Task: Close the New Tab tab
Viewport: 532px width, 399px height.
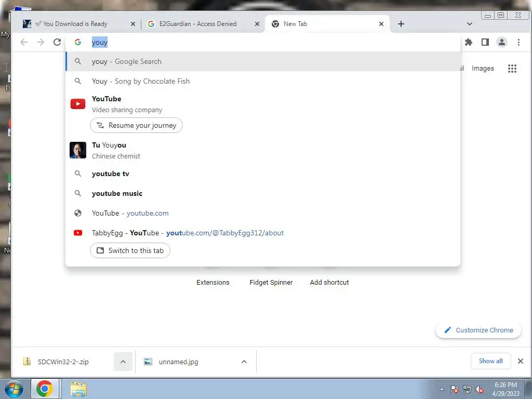Action: tap(381, 24)
